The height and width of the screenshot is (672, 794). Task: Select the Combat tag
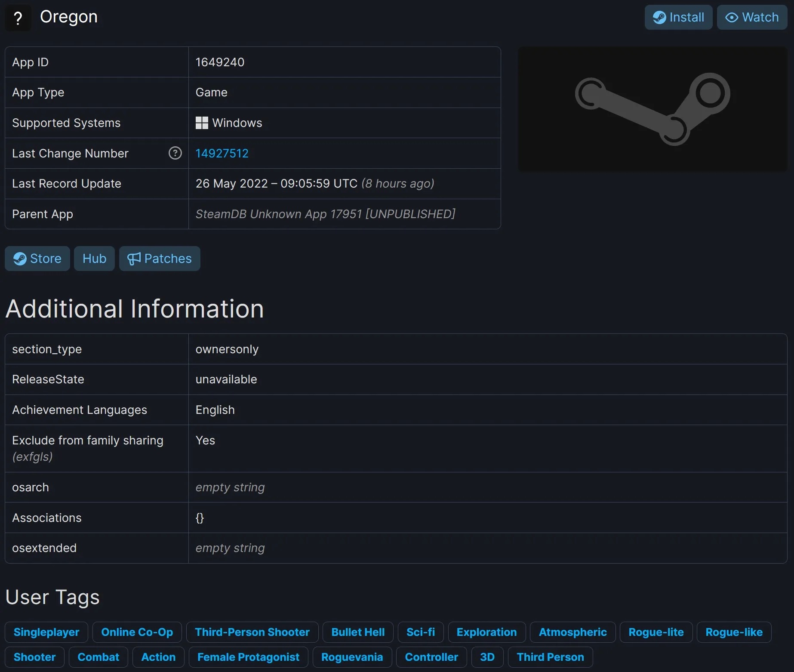[98, 657]
